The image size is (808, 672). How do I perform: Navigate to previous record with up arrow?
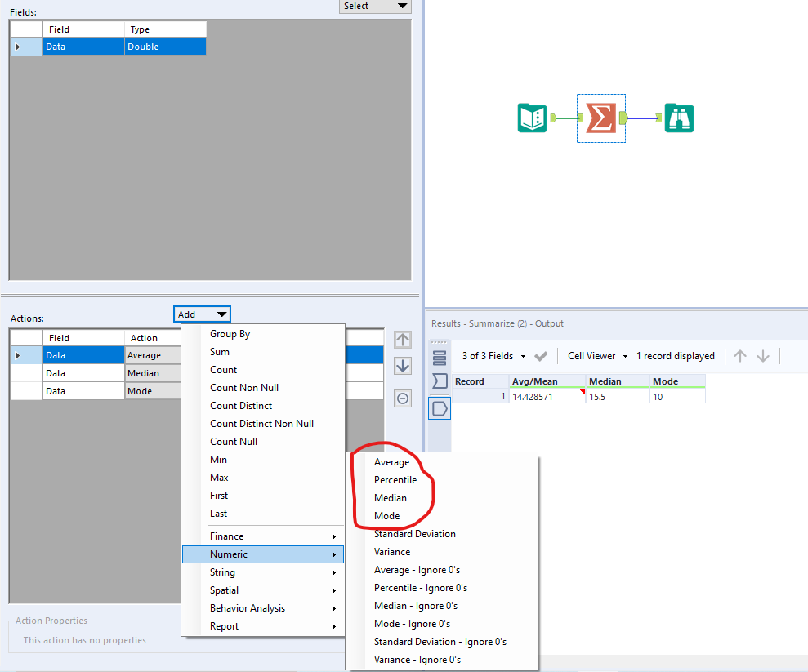740,355
